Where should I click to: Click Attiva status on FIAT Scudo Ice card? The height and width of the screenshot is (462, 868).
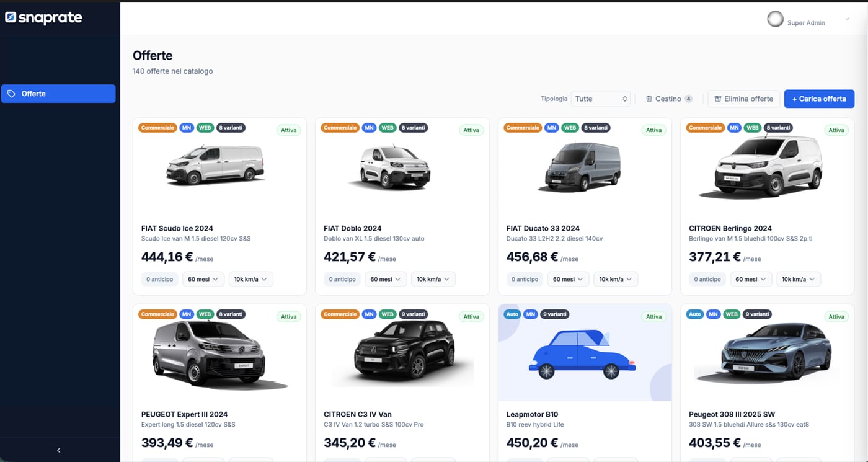289,130
